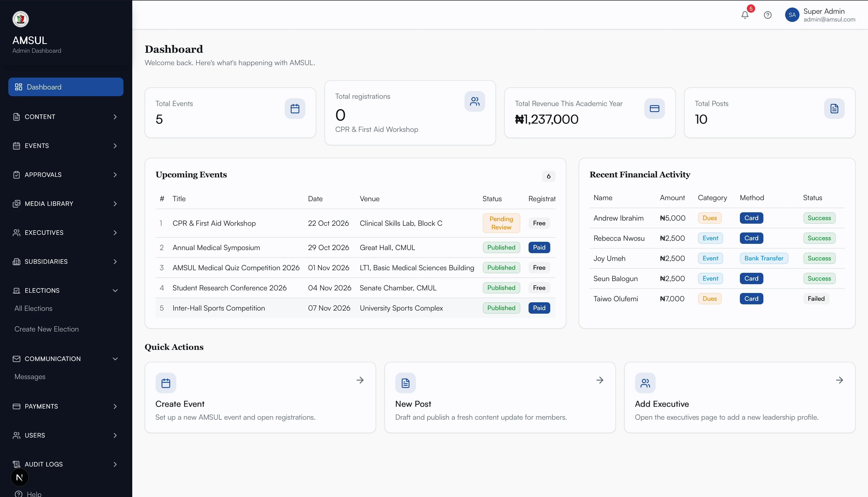This screenshot has height=497, width=868.
Task: Click the arrow on the Create Event card
Action: click(360, 380)
